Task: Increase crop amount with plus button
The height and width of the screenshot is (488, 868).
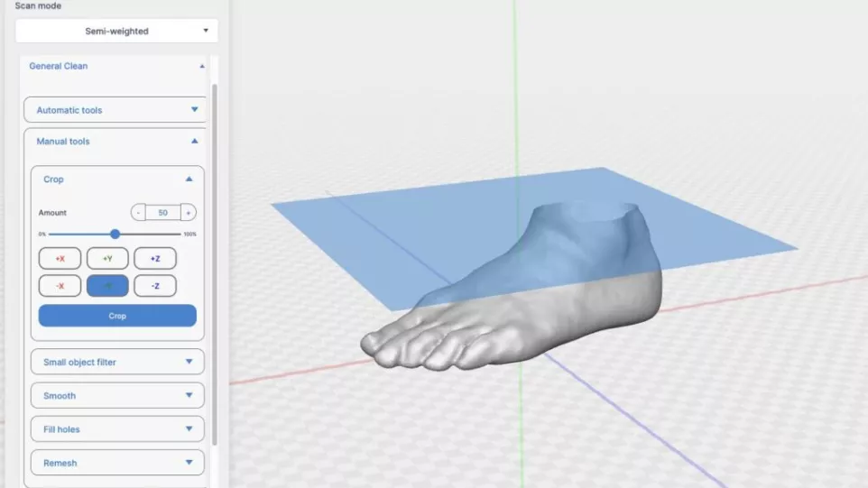Action: coord(189,213)
